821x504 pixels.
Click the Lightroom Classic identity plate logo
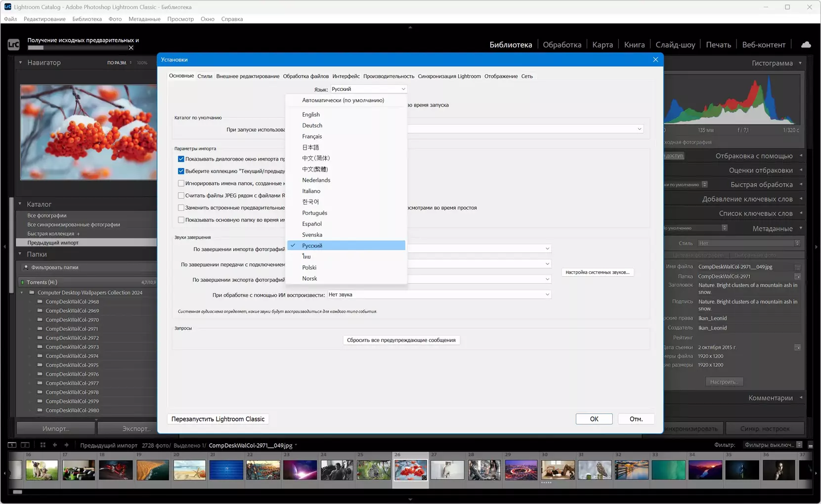coord(13,44)
